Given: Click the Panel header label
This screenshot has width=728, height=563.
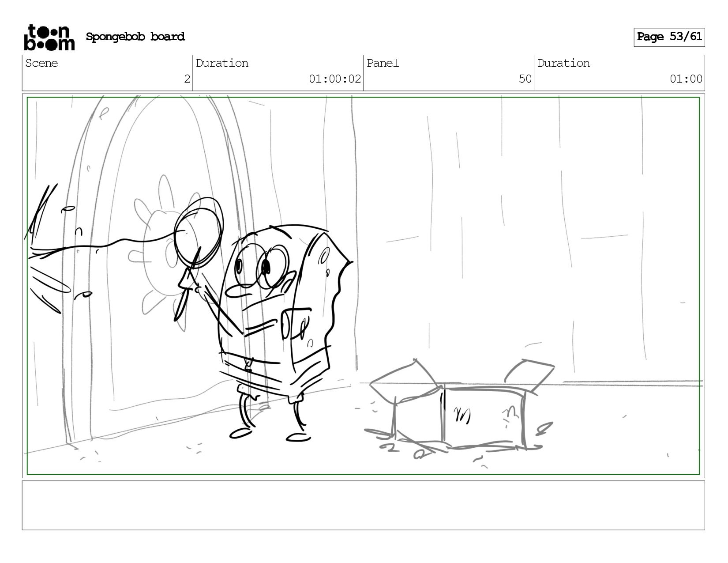Looking at the screenshot, I should click(383, 63).
